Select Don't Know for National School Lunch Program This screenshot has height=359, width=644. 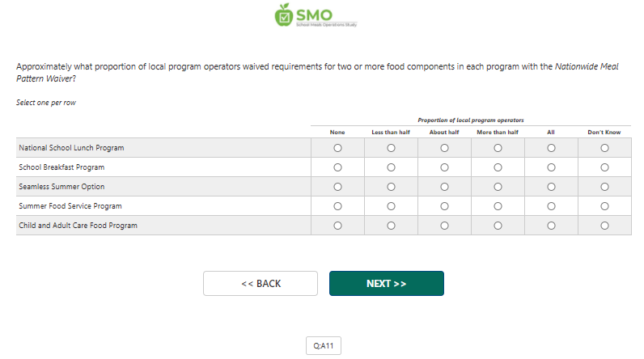[604, 148]
